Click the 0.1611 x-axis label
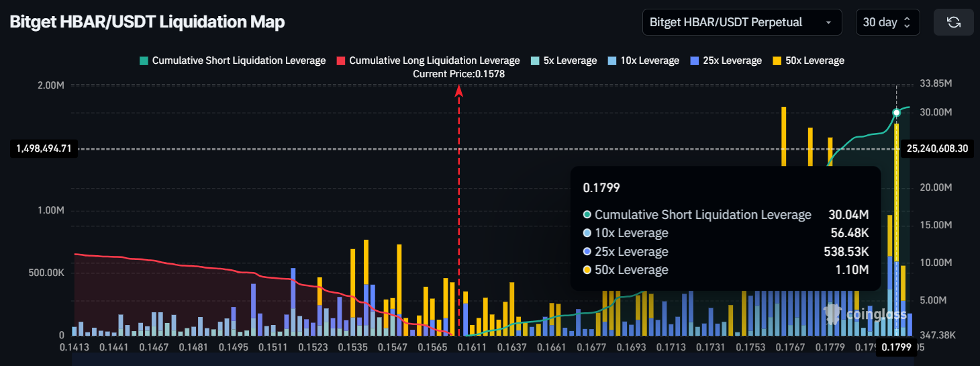This screenshot has height=366, width=980. tap(473, 347)
